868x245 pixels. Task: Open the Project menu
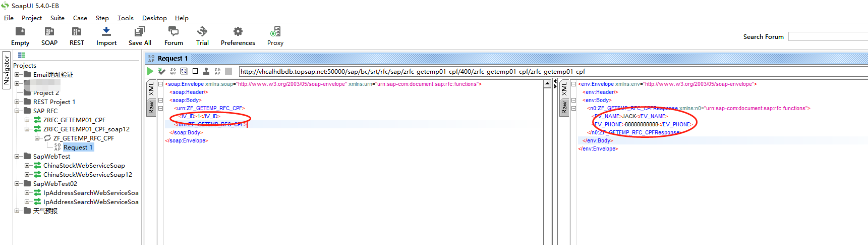32,18
